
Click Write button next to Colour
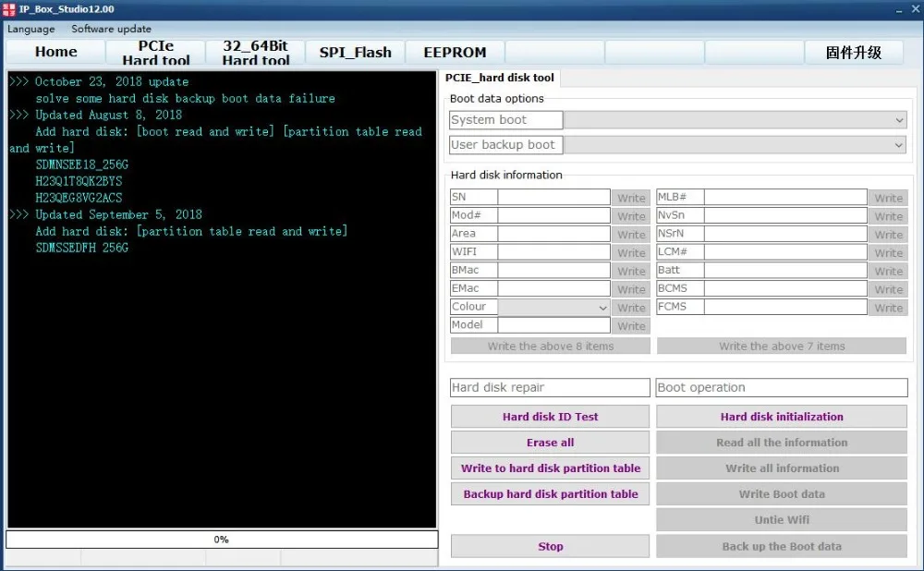[631, 308]
